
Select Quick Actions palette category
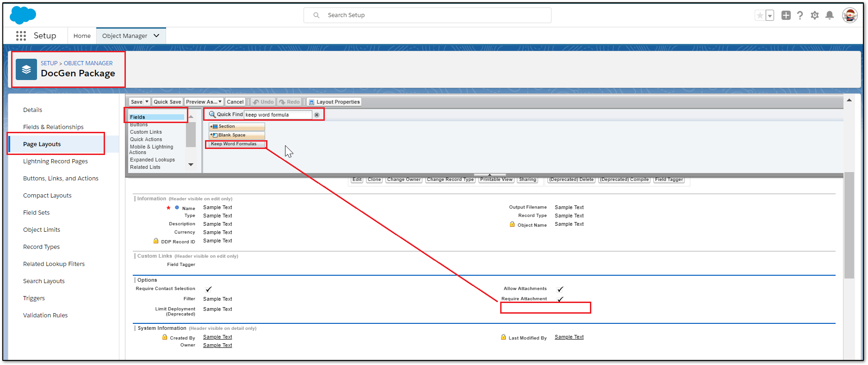pos(146,139)
